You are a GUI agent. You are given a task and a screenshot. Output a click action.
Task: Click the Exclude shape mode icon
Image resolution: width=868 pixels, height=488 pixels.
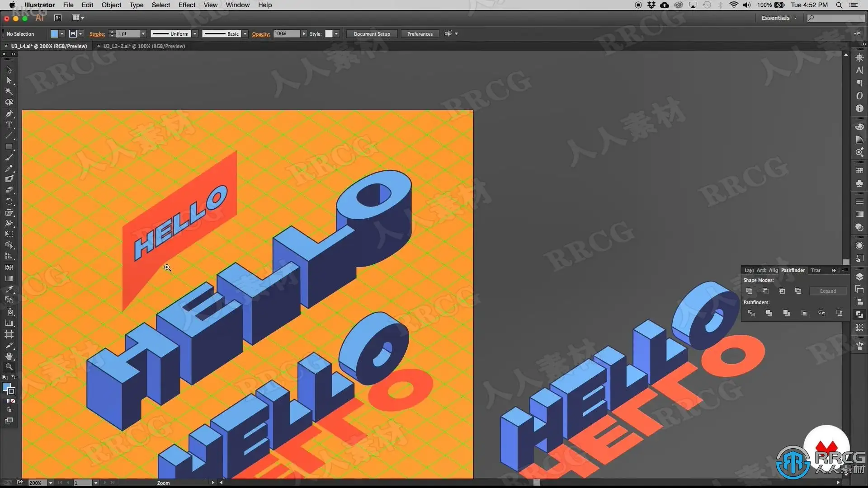[798, 291]
